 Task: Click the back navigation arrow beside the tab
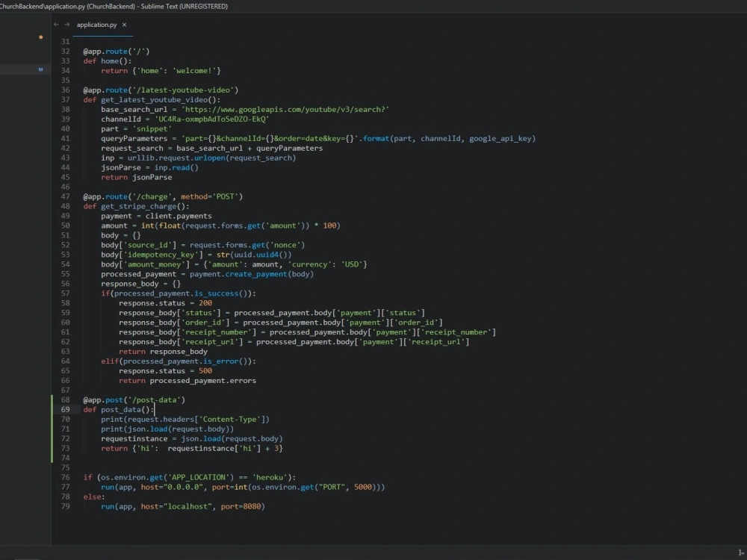coord(56,25)
